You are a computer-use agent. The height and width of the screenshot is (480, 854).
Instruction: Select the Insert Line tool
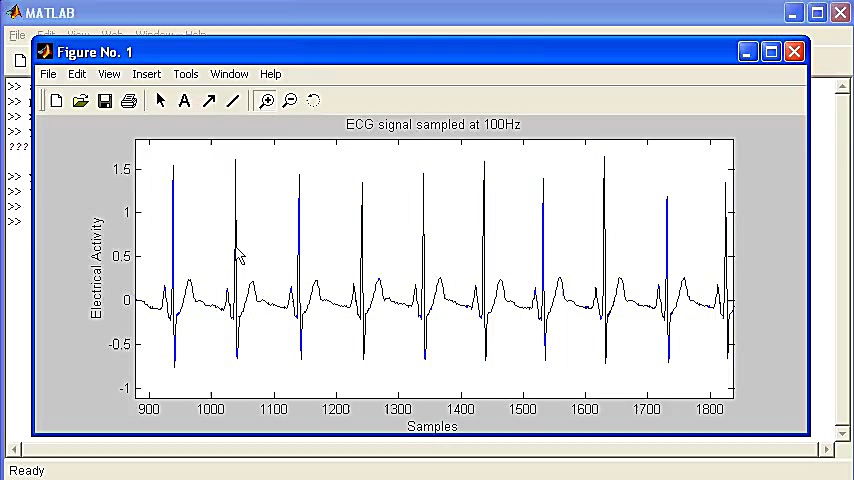tap(233, 100)
